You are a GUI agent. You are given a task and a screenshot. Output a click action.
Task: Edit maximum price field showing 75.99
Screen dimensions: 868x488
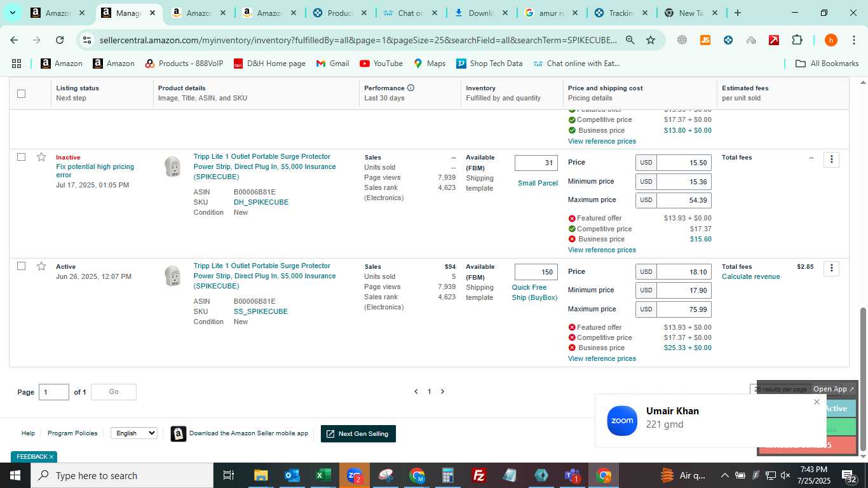coord(684,309)
